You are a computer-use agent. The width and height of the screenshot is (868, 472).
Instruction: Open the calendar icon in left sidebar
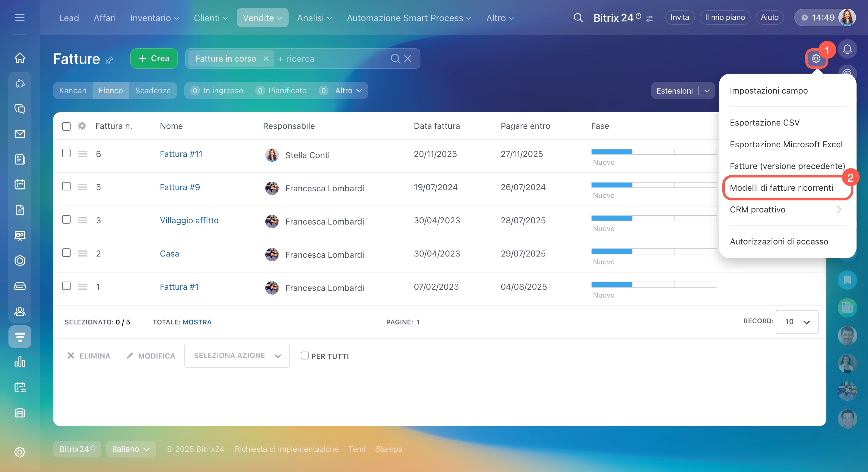click(20, 184)
